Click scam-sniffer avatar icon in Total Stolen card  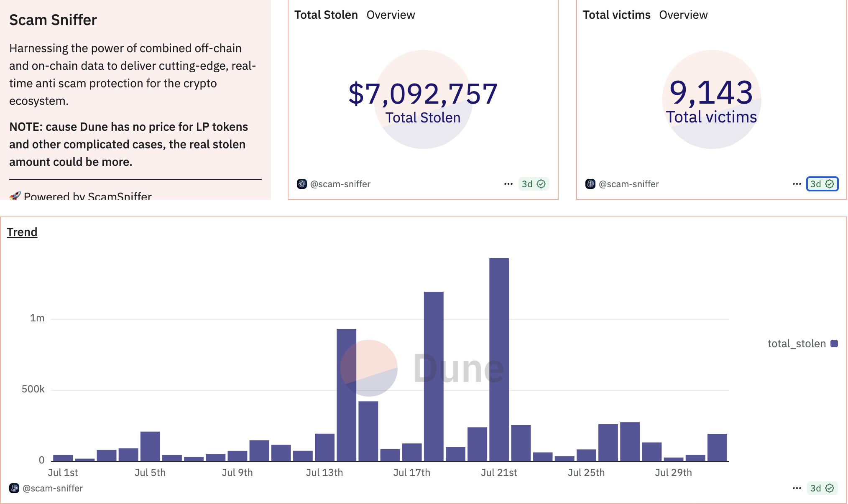click(x=301, y=184)
